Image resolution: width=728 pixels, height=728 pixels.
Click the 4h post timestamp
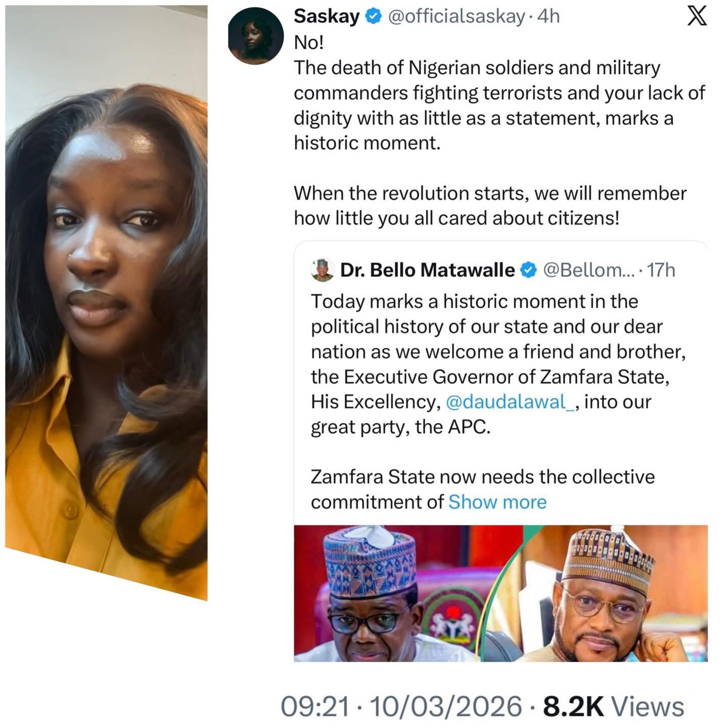[x=549, y=17]
